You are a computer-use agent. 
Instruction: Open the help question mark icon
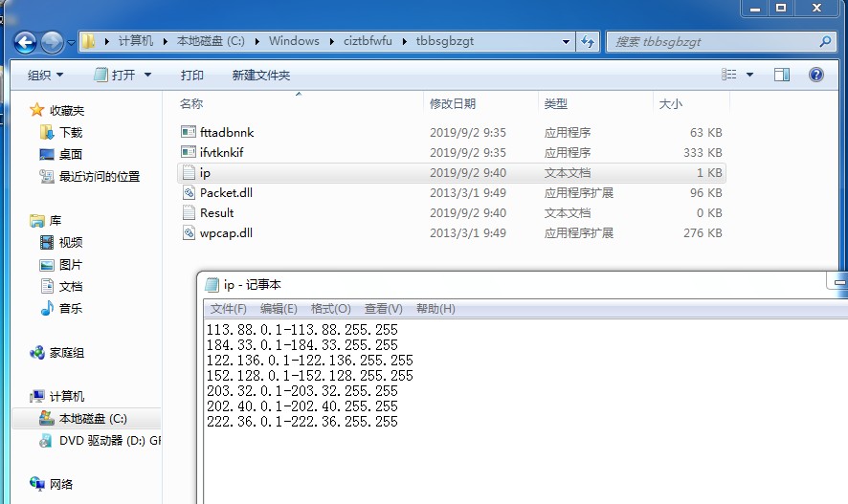pos(816,75)
